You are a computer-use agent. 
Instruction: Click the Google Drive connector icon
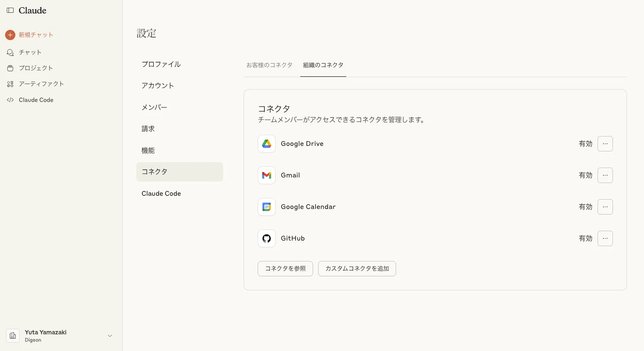pyautogui.click(x=267, y=144)
